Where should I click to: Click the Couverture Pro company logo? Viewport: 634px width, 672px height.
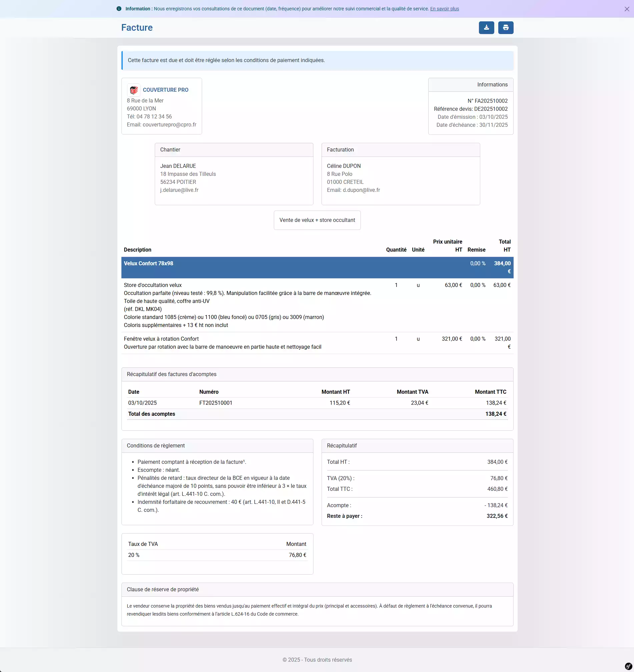click(134, 90)
